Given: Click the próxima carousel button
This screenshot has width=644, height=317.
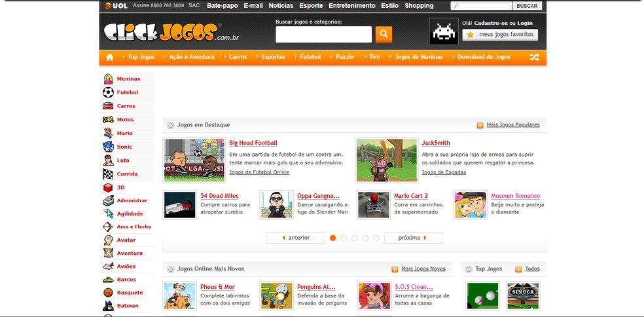Looking at the screenshot, I should (413, 238).
